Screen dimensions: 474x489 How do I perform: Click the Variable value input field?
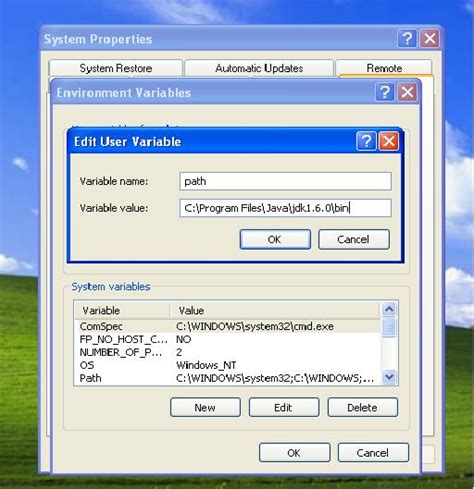(x=285, y=208)
